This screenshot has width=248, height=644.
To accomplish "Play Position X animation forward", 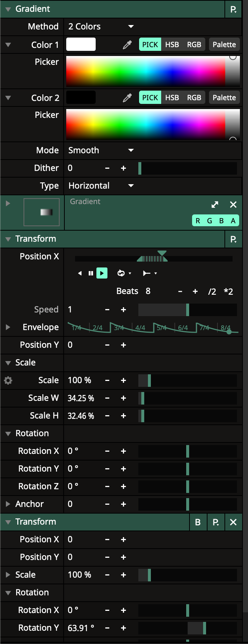I will point(102,273).
